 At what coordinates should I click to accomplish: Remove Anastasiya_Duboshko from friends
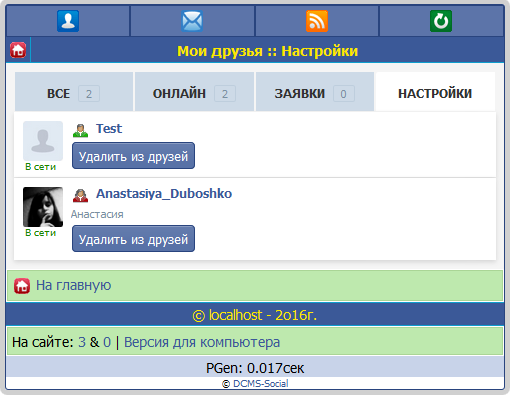pyautogui.click(x=133, y=239)
